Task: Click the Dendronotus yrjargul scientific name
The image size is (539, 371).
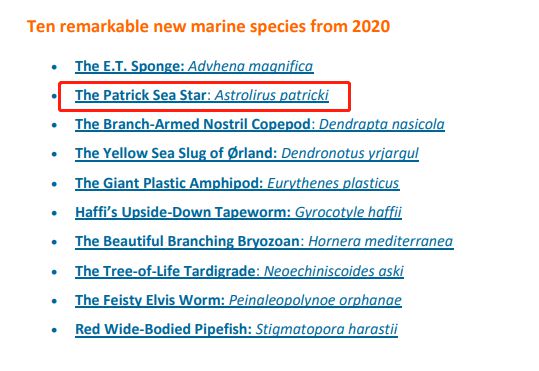Action: pyautogui.click(x=350, y=153)
